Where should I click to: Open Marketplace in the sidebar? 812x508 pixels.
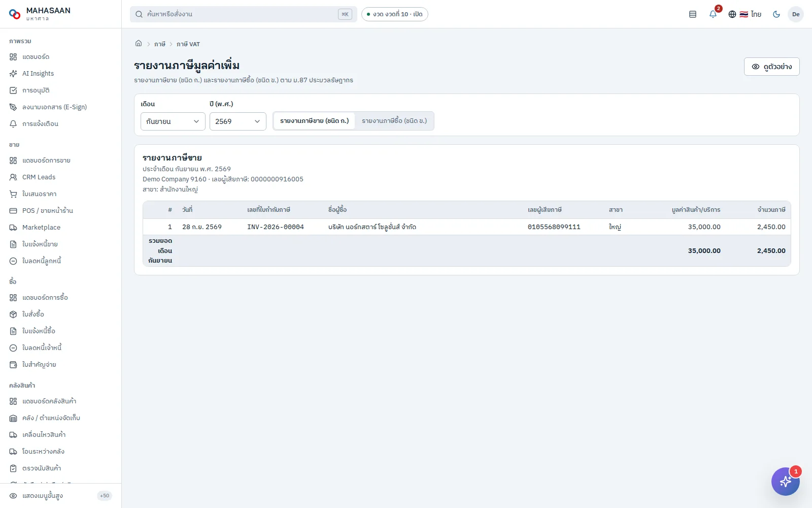(61, 228)
